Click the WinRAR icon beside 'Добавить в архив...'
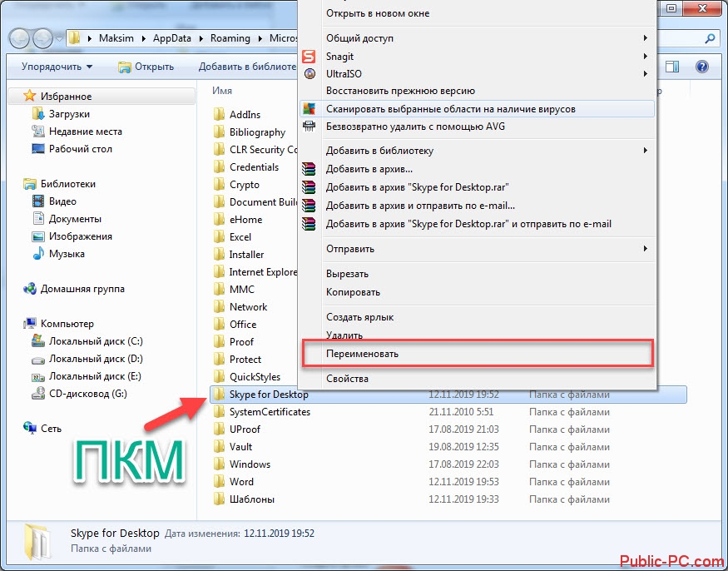728x571 pixels. point(309,169)
